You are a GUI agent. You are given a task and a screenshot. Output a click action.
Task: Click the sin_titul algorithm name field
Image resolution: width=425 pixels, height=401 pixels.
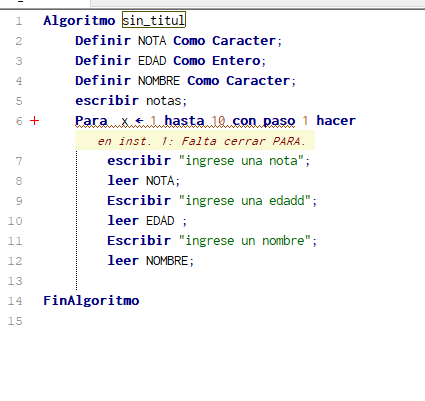point(154,20)
